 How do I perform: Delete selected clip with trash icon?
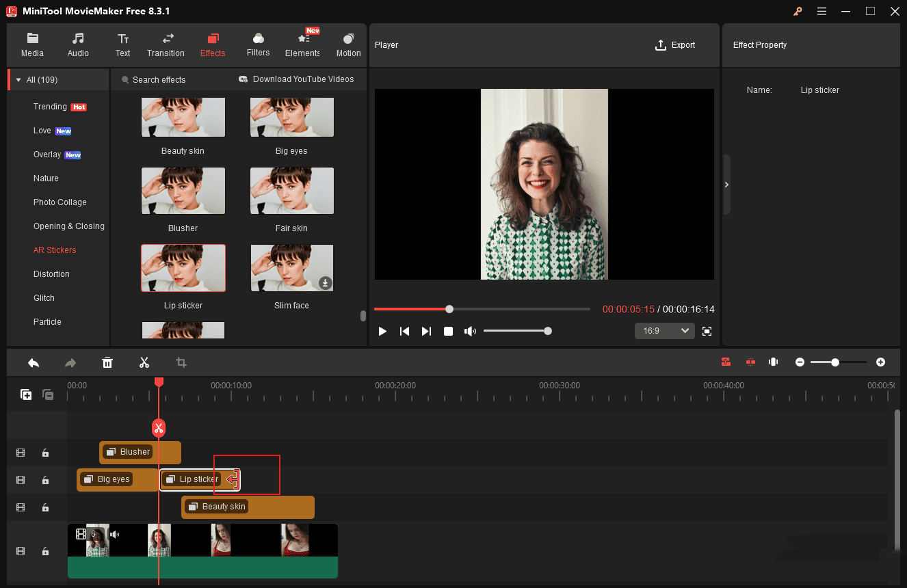click(107, 362)
